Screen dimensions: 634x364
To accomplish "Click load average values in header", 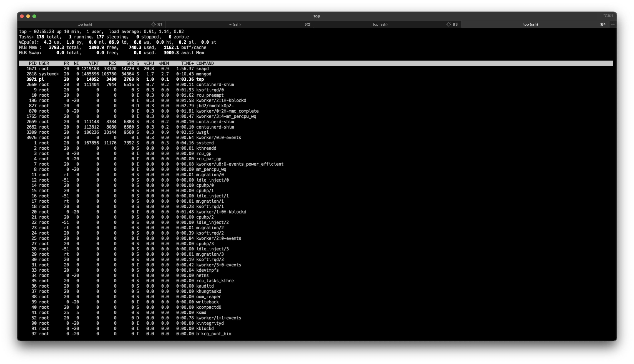I will 164,32.
